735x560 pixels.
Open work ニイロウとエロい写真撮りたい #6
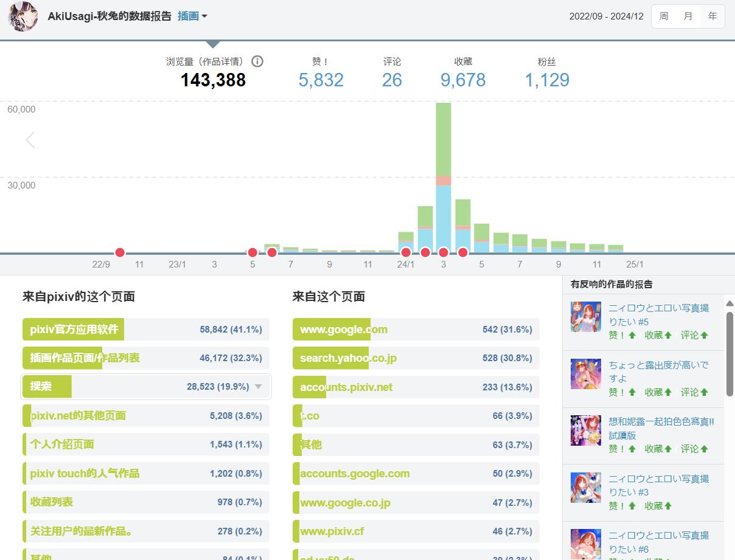[x=659, y=542]
